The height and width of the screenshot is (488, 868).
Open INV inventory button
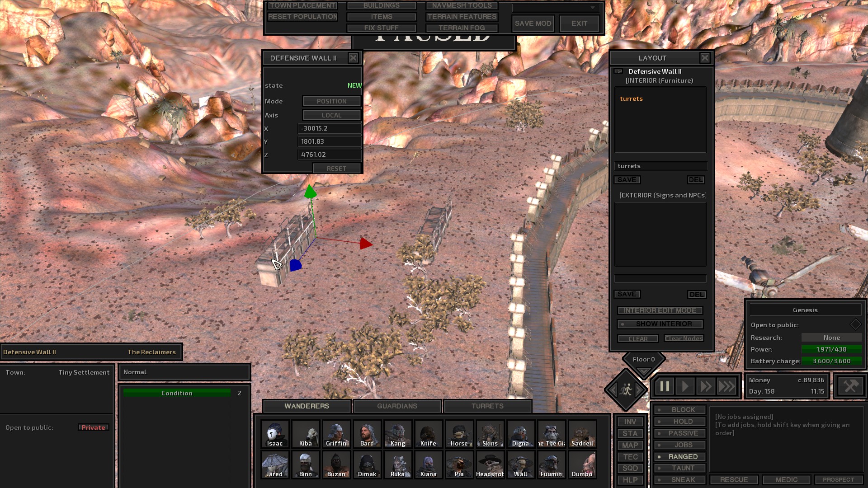(x=630, y=422)
